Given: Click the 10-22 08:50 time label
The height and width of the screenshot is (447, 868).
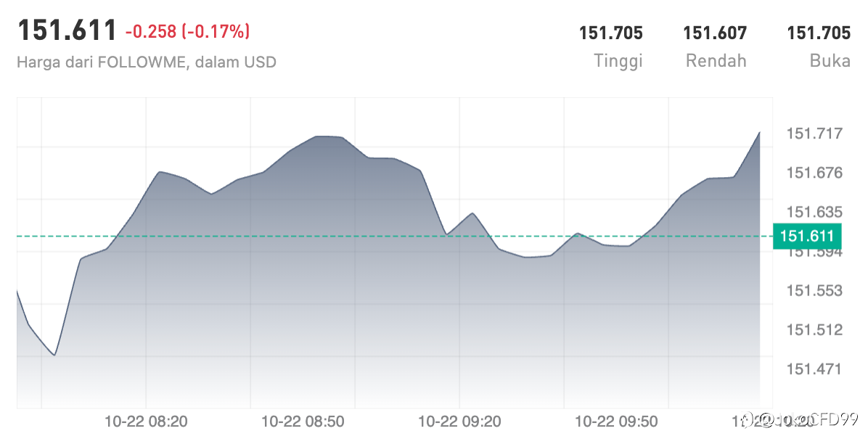Looking at the screenshot, I should (x=303, y=421).
